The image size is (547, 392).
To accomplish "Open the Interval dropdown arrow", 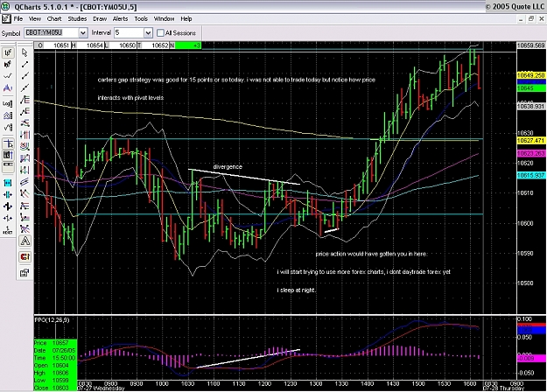I will pos(148,32).
